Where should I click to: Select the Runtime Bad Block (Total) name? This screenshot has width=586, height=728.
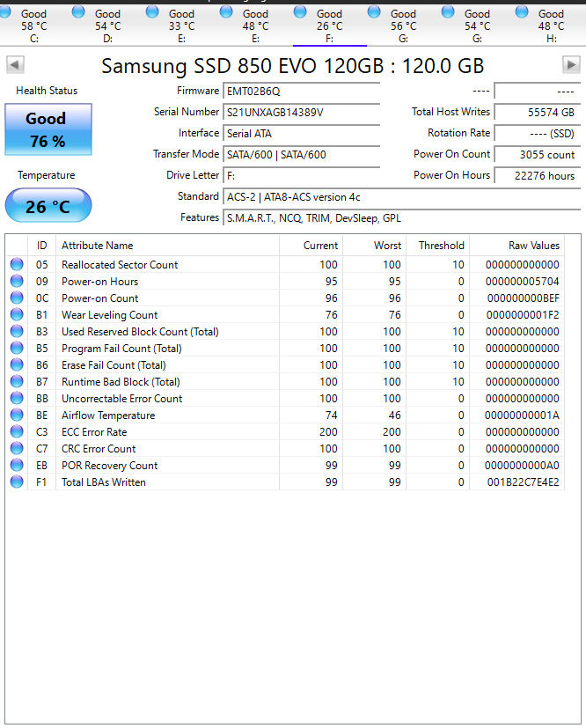[x=121, y=382]
